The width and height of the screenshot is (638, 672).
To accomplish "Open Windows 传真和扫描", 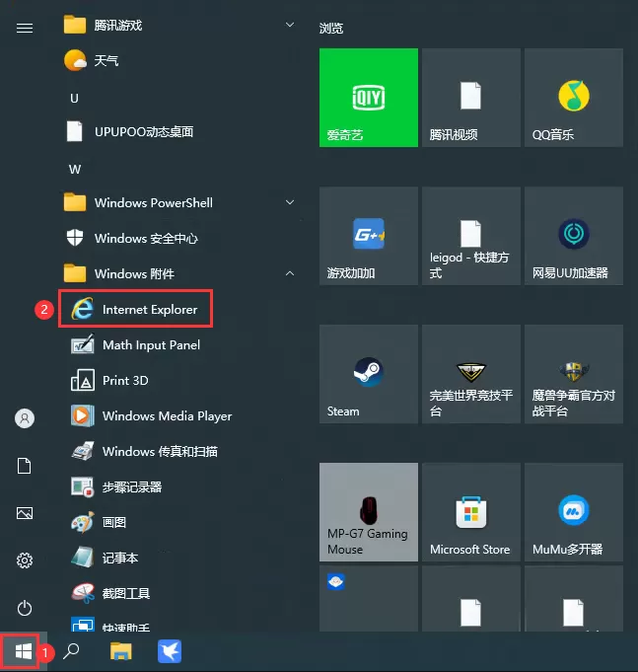I will point(179,452).
